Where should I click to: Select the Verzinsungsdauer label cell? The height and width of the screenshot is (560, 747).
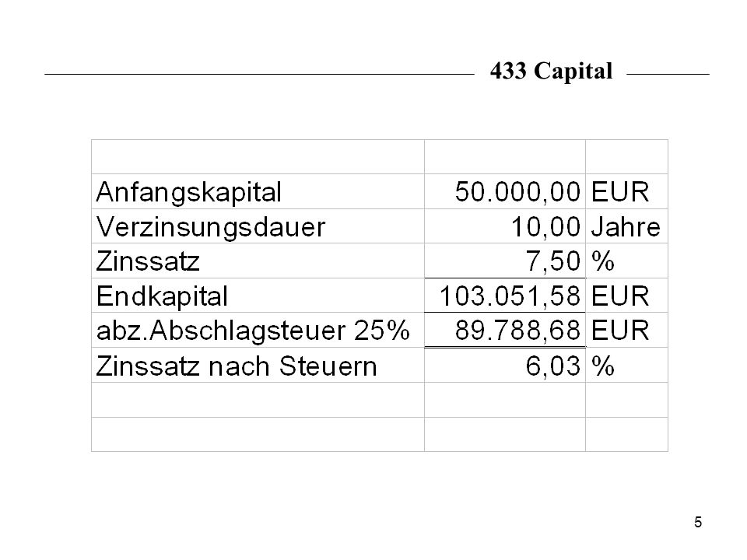pyautogui.click(x=258, y=226)
